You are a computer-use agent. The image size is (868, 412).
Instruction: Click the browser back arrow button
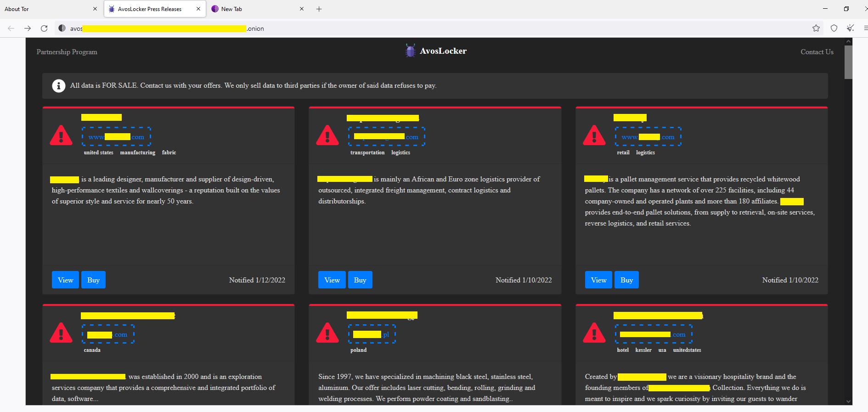[11, 28]
